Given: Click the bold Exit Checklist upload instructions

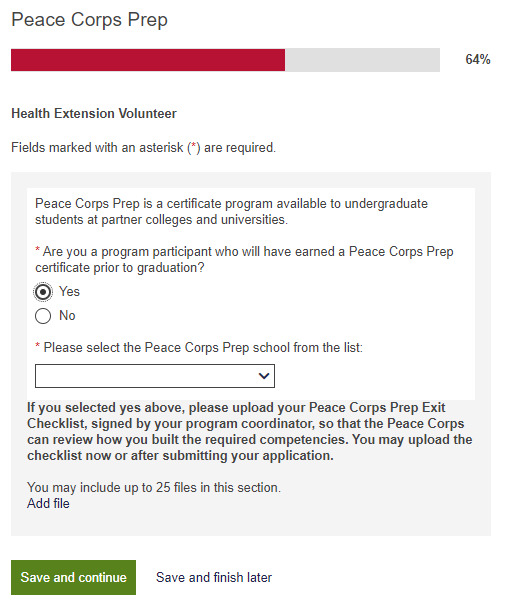Looking at the screenshot, I should 250,431.
